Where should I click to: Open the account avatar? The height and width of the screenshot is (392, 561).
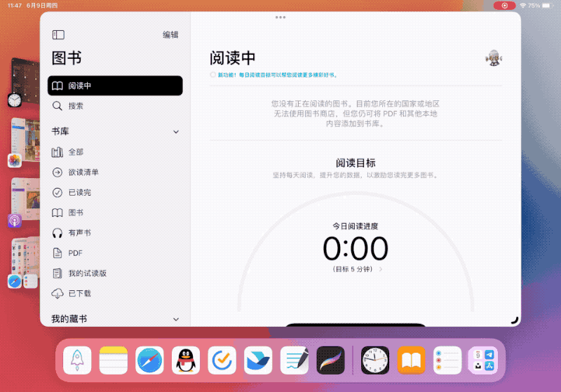coord(494,58)
